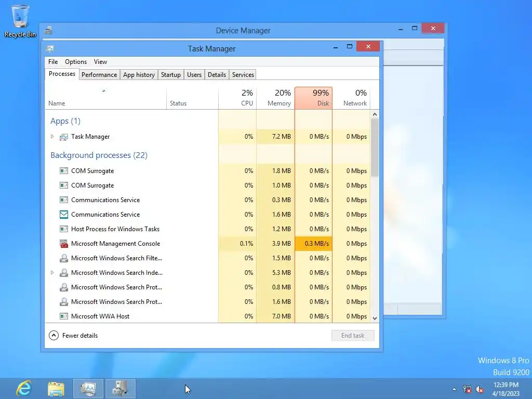Click the Microsoft WWA Host process icon
Viewport: 532px width, 399px height.
click(64, 316)
